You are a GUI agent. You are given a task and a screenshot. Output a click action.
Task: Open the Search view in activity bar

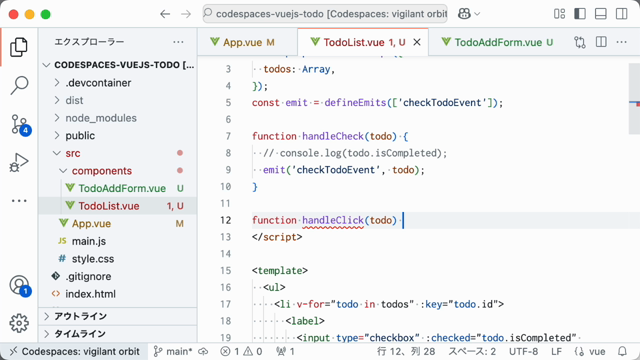tap(19, 85)
